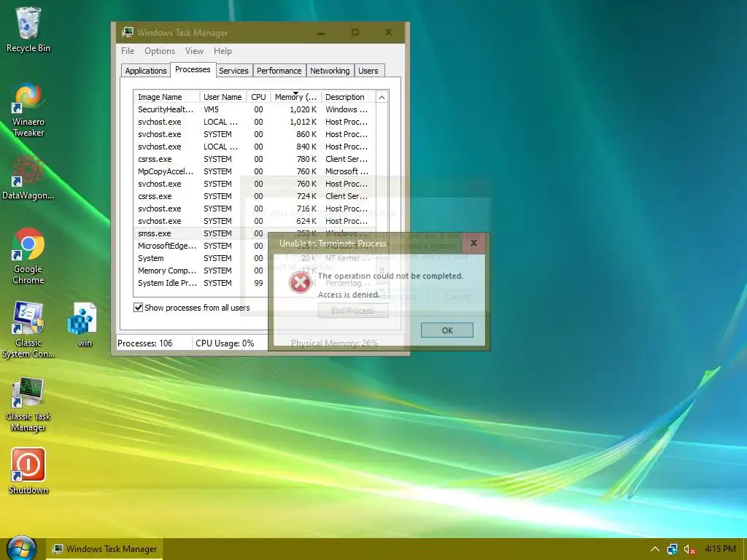Click the CPU Usage: 0% status entry
747x560 pixels.
coord(225,343)
